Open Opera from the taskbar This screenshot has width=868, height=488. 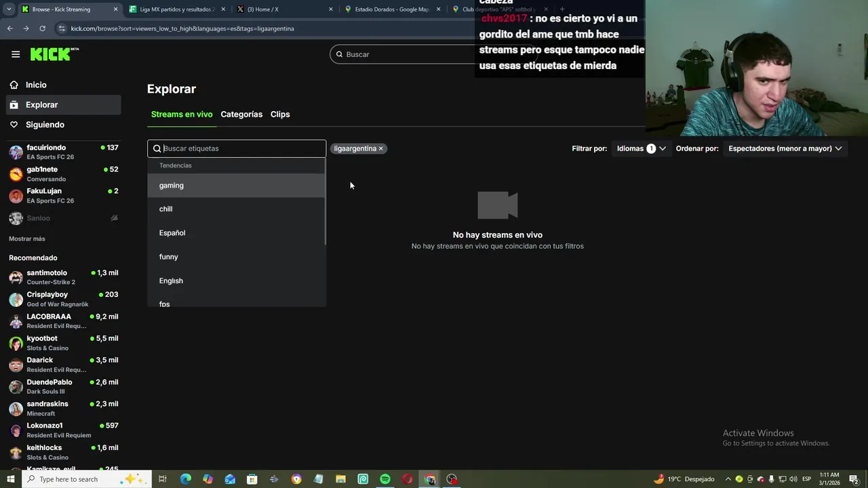[407, 479]
